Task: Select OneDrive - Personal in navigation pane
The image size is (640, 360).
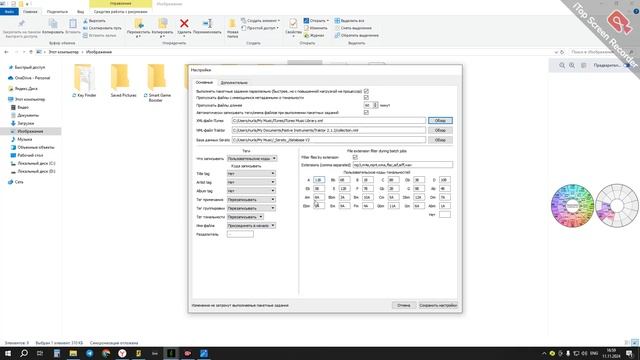Action: pyautogui.click(x=32, y=78)
